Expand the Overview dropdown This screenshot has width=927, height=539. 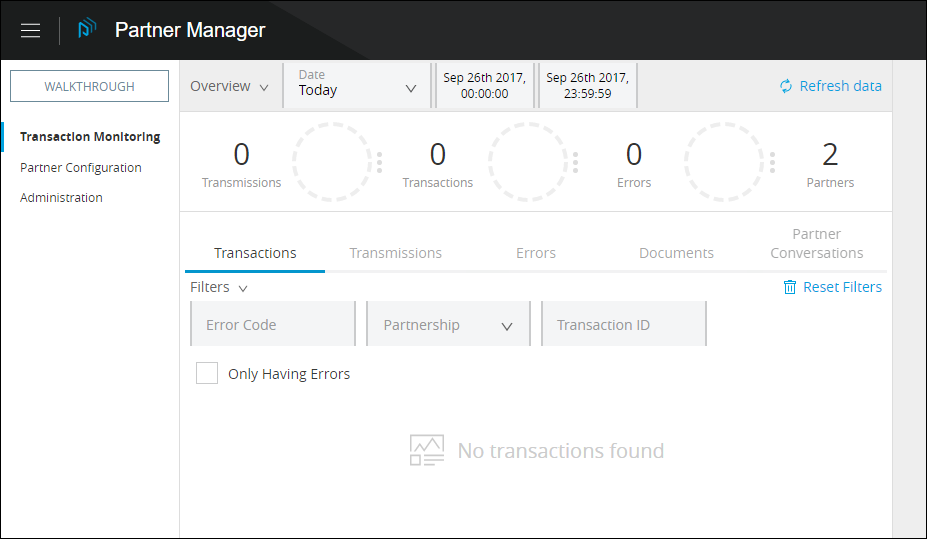point(229,86)
